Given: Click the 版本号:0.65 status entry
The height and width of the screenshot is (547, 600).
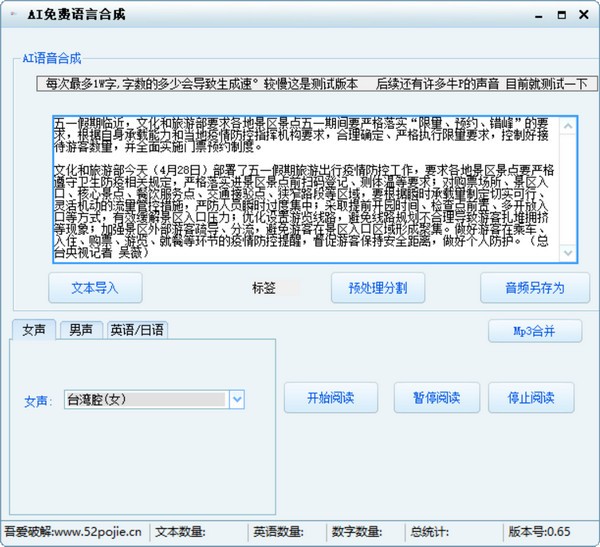Looking at the screenshot, I should tap(539, 532).
